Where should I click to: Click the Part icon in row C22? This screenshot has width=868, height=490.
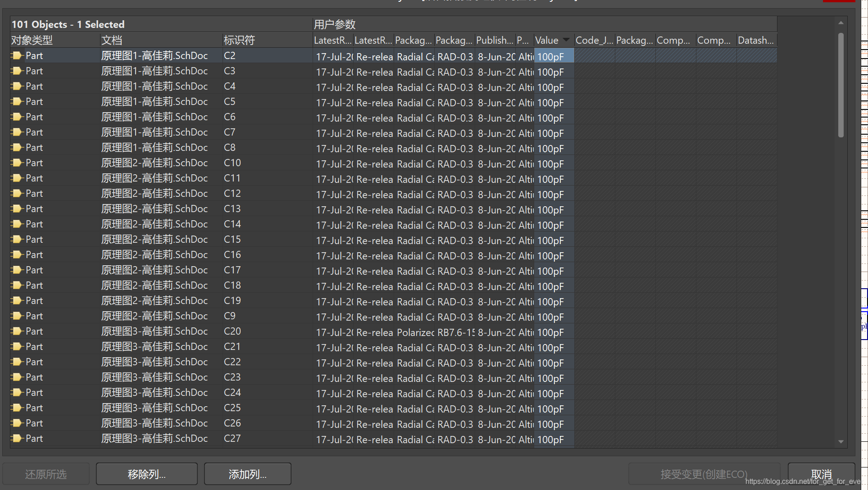pos(17,362)
